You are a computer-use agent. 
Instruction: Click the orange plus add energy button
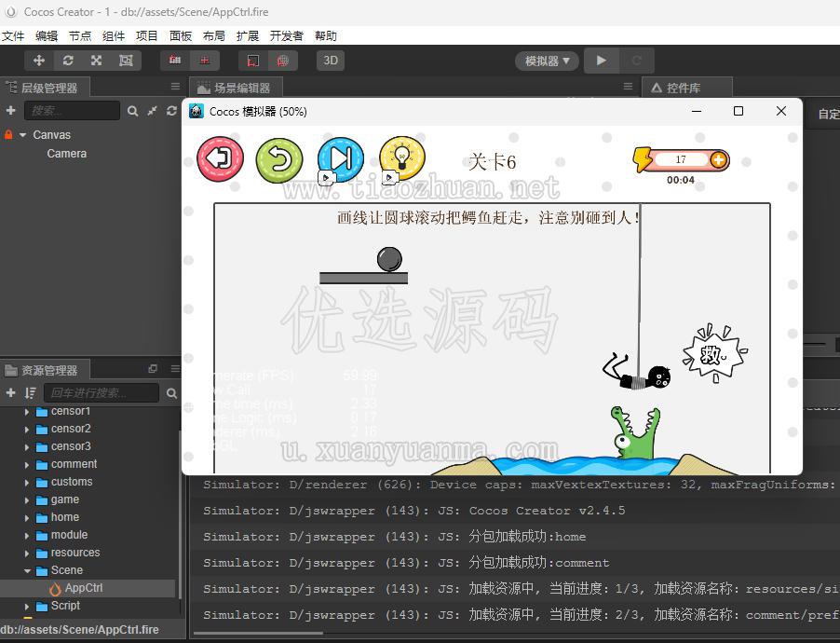pos(718,159)
